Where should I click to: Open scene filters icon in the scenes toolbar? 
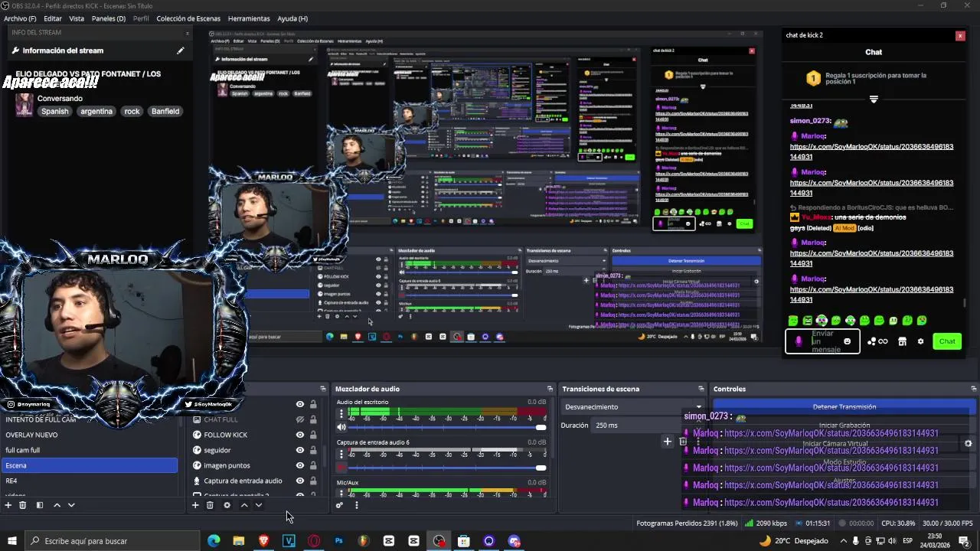click(x=40, y=505)
